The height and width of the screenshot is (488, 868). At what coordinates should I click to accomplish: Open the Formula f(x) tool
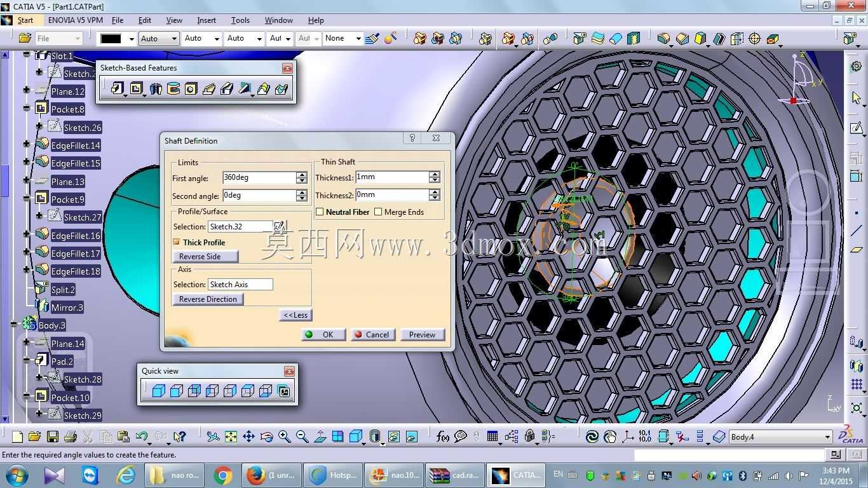443,437
